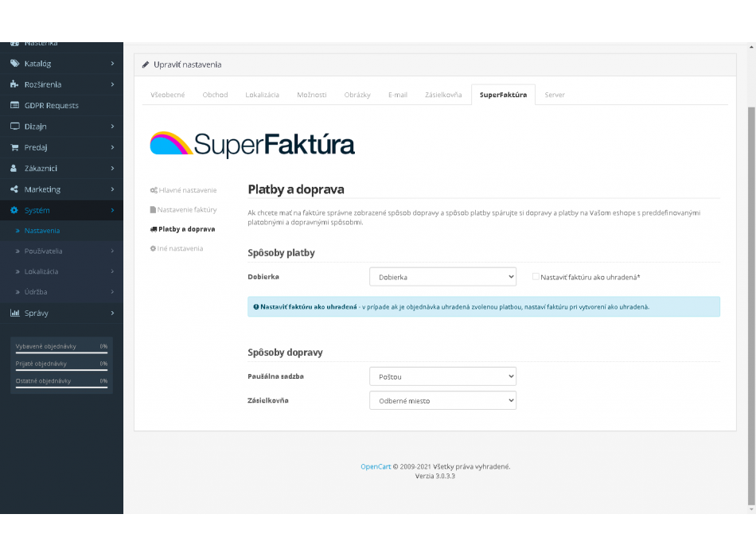Switch to the Lokalizácia tab
Viewport: 756px width, 557px height.
point(263,95)
